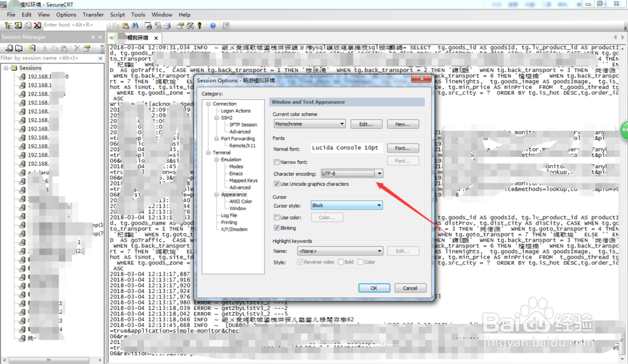Uncheck the Blinking cursor checkbox
This screenshot has height=364, width=628.
click(276, 228)
